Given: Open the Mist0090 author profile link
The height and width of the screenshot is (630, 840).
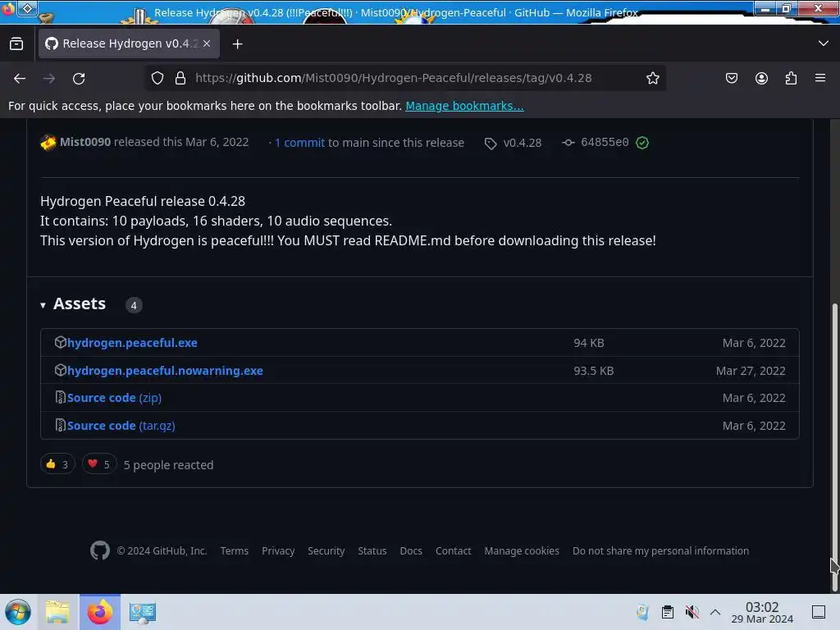Looking at the screenshot, I should click(85, 142).
